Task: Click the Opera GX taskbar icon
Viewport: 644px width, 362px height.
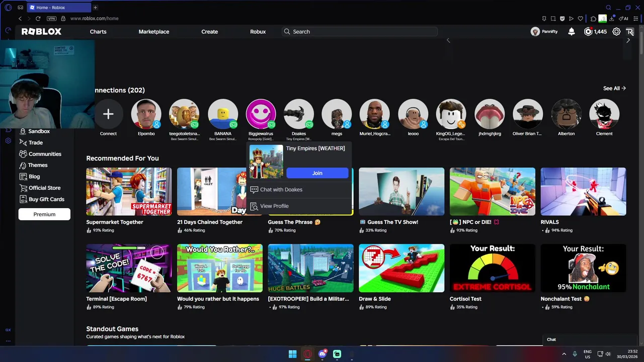Action: tap(307, 354)
